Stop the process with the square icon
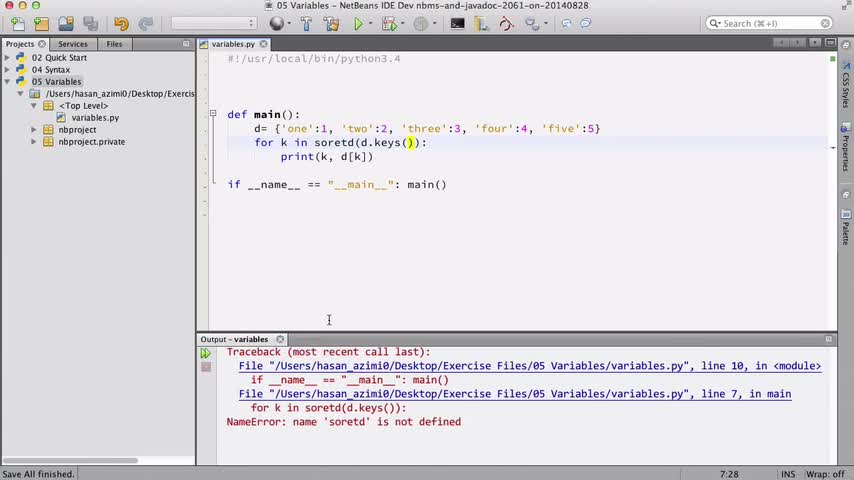The image size is (854, 480). coord(206,367)
